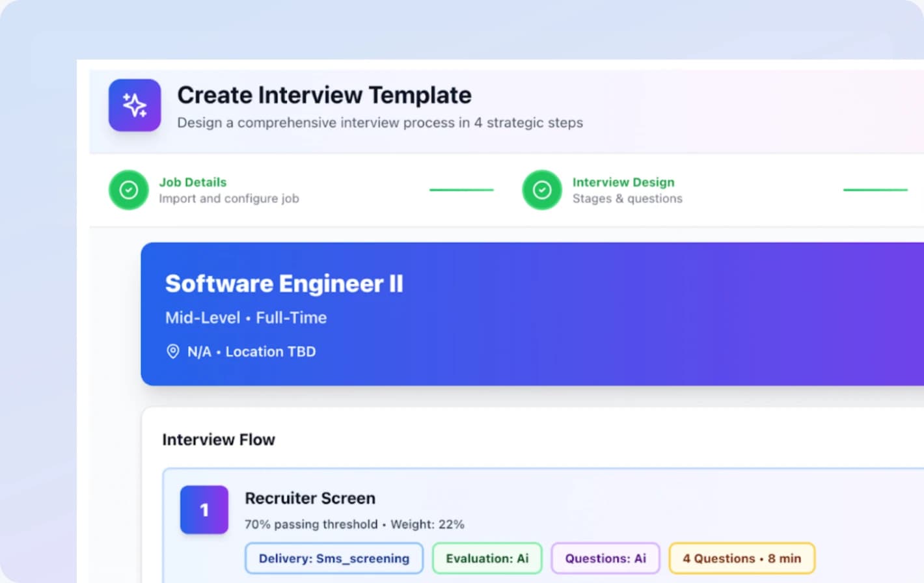Click the Interview Flow heading
The height and width of the screenshot is (583, 924).
pyautogui.click(x=219, y=440)
